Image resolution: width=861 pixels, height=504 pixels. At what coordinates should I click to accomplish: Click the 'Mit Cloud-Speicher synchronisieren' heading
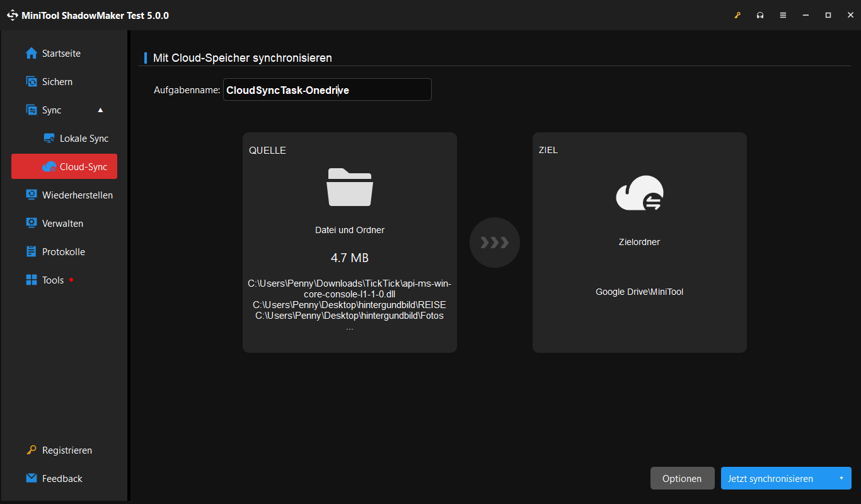click(x=243, y=58)
